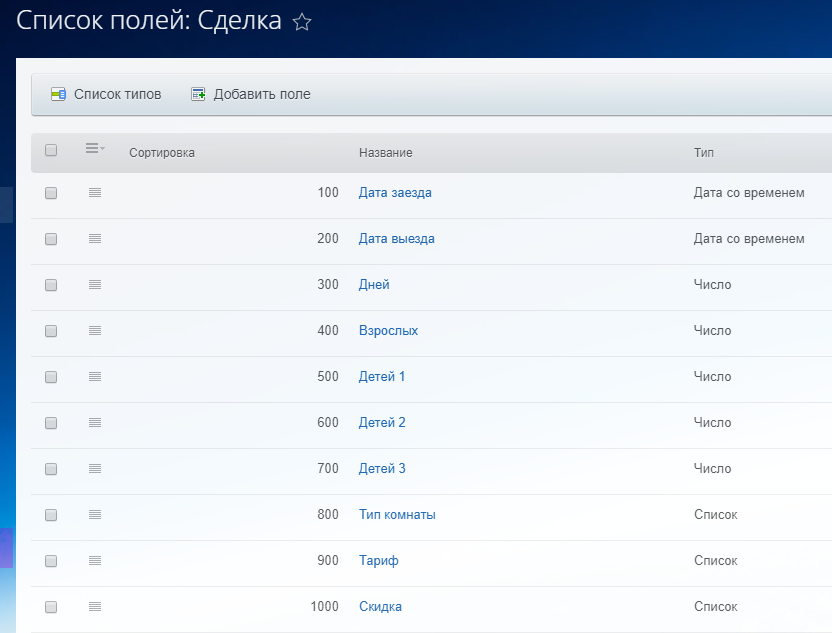The height and width of the screenshot is (633, 832).
Task: Open the row action menu for Тип комнаты
Action: click(95, 515)
